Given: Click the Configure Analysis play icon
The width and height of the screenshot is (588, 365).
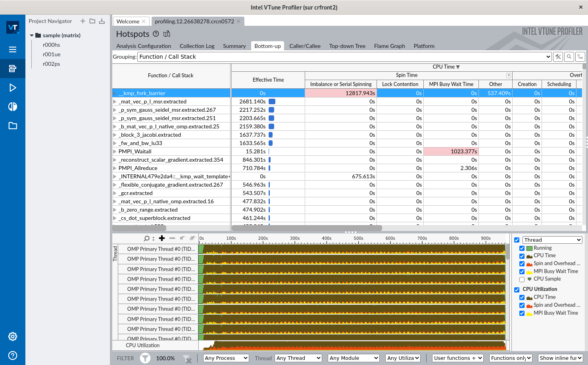Looking at the screenshot, I should tap(13, 88).
